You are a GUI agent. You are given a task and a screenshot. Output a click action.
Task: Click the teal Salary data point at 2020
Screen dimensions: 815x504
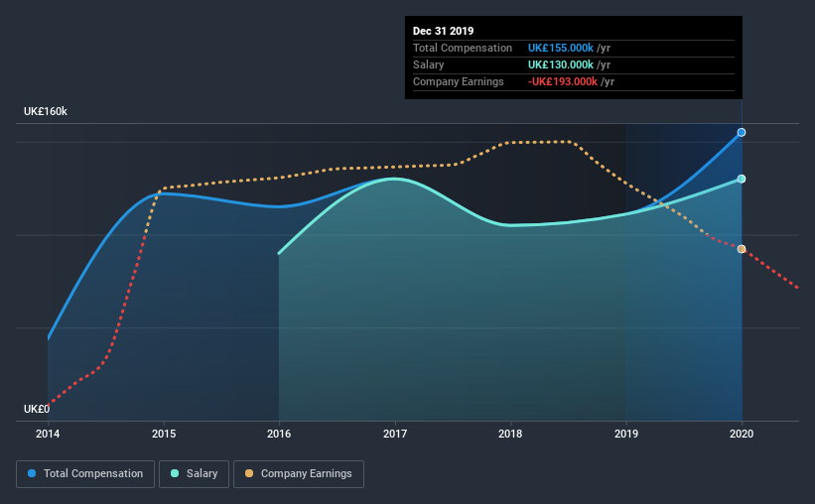[x=742, y=179]
